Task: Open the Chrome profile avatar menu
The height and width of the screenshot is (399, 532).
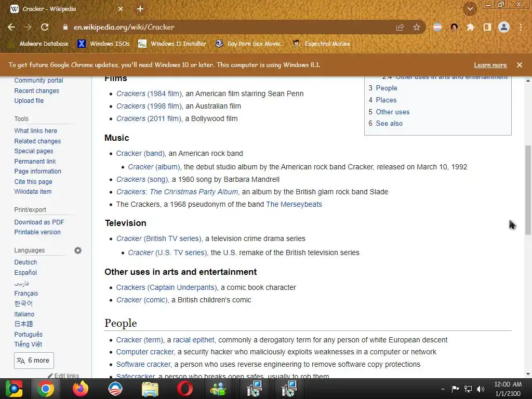Action: 504,27
